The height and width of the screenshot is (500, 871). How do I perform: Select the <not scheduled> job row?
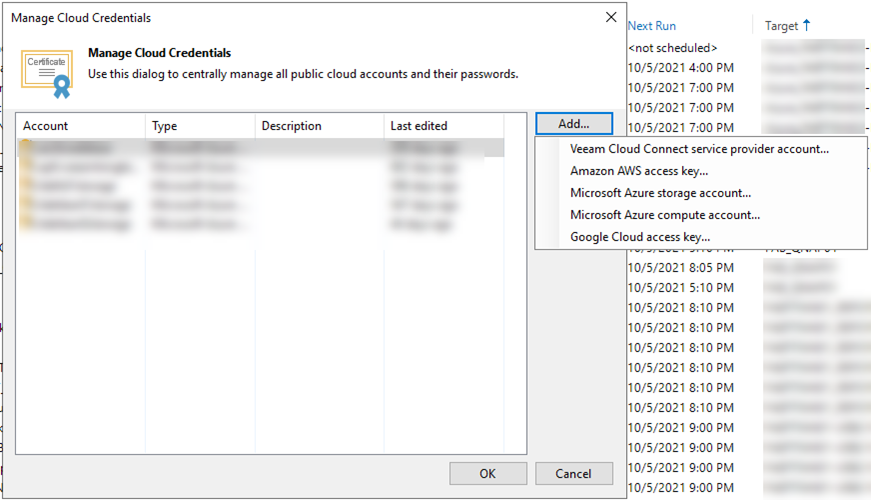pyautogui.click(x=673, y=48)
